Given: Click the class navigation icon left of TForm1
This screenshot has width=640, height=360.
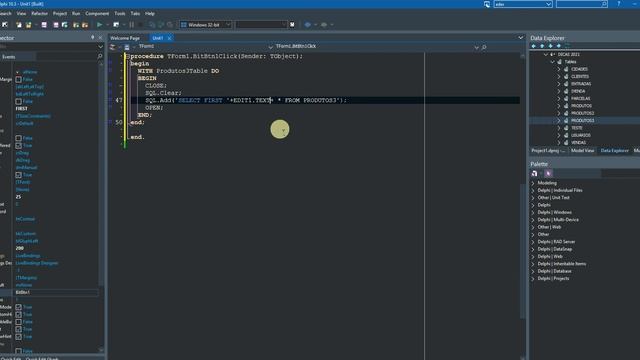Looking at the screenshot, I should tap(127, 47).
